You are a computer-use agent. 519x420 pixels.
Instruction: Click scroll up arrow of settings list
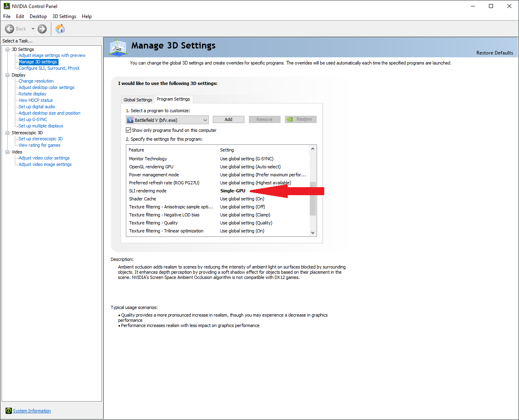(313, 149)
